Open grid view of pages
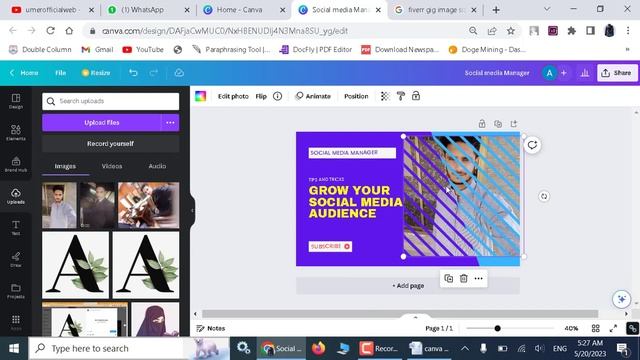640x360 pixels. (596, 328)
